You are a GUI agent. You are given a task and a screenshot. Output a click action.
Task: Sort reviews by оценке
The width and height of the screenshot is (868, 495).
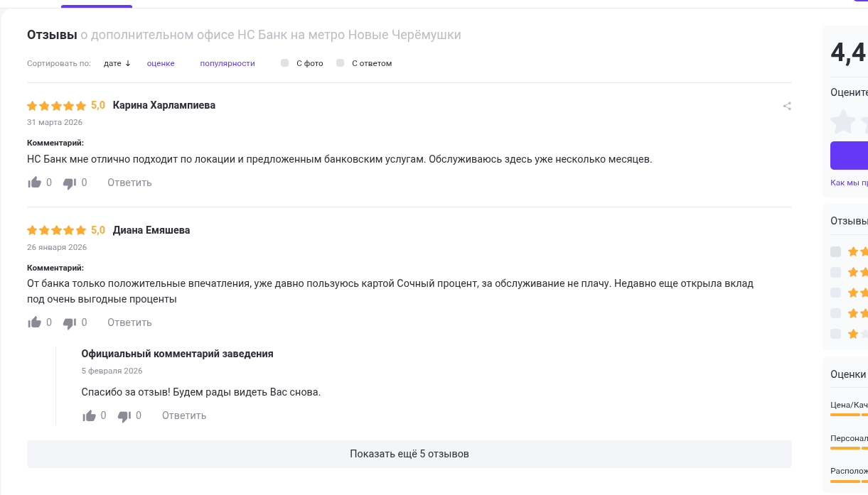coord(161,63)
